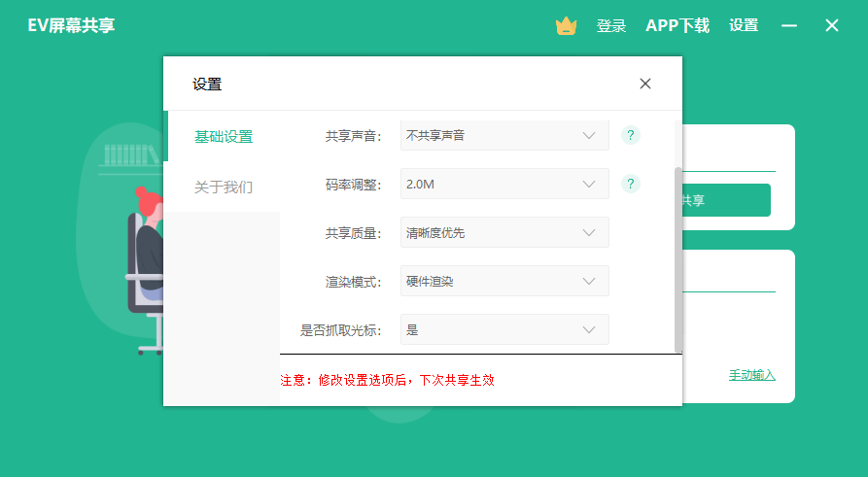The height and width of the screenshot is (477, 868).
Task: Close the 设置 dialog
Action: (645, 84)
